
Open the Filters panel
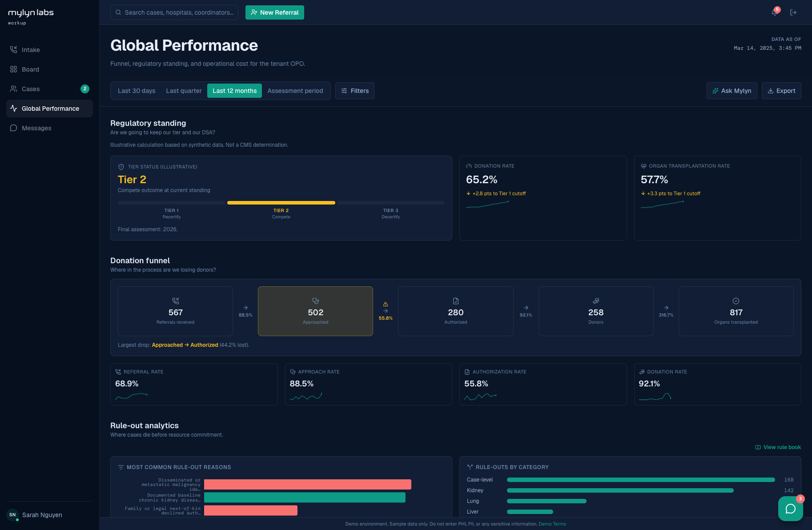pyautogui.click(x=355, y=91)
